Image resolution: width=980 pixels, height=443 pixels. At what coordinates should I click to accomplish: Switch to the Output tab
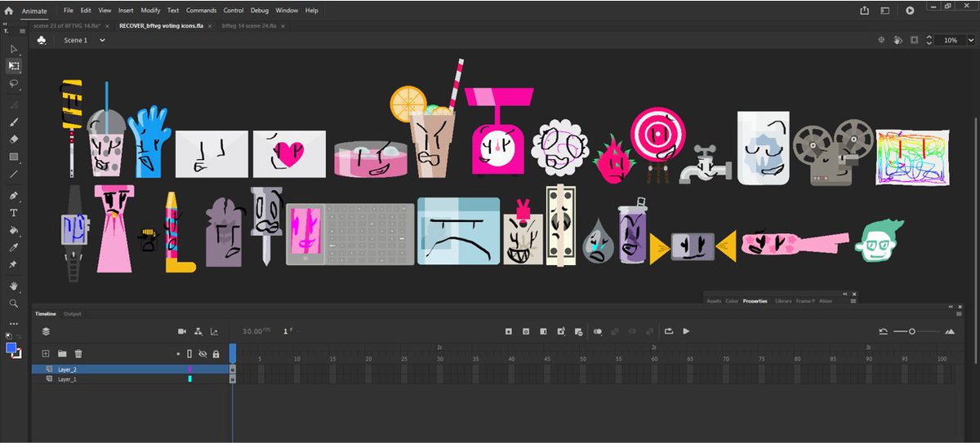coord(73,313)
